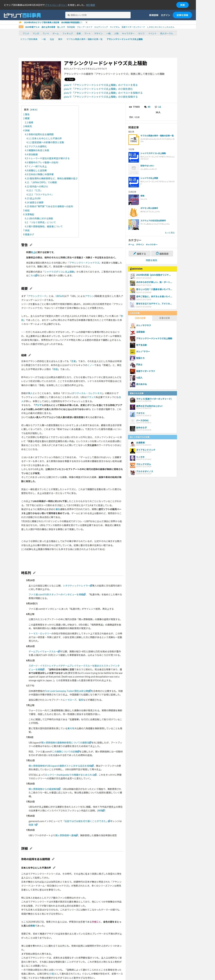Click the 同意 consent button

click(x=182, y=5)
